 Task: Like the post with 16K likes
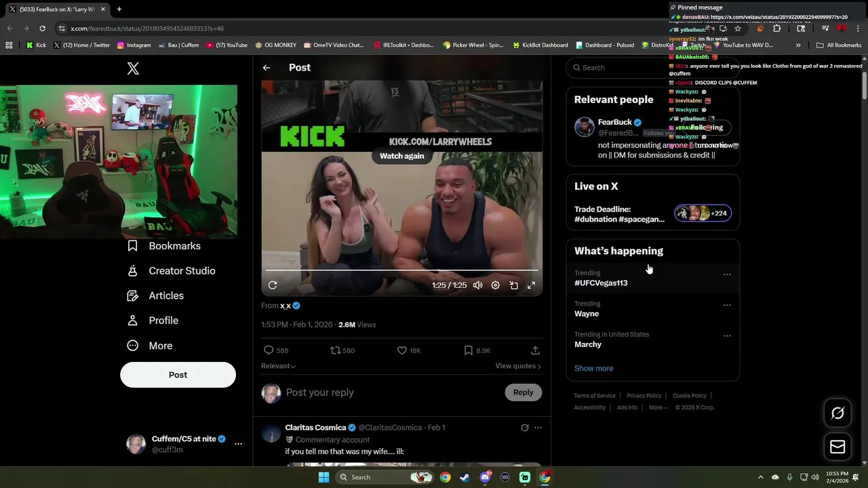(x=409, y=350)
